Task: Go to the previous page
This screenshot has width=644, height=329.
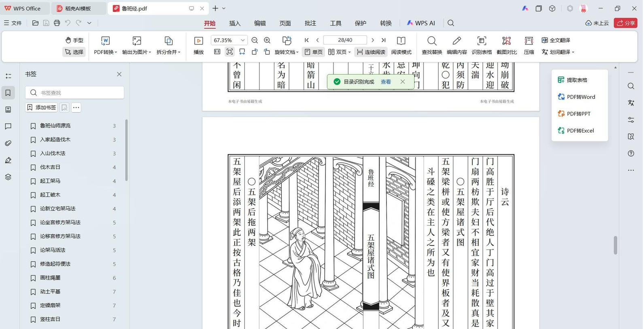Action: point(317,40)
